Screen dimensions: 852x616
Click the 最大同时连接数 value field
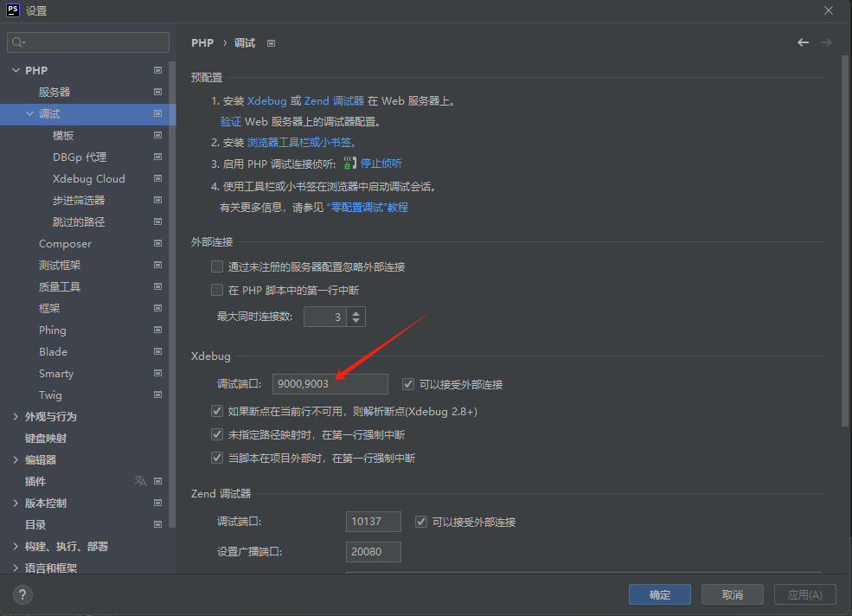click(325, 317)
